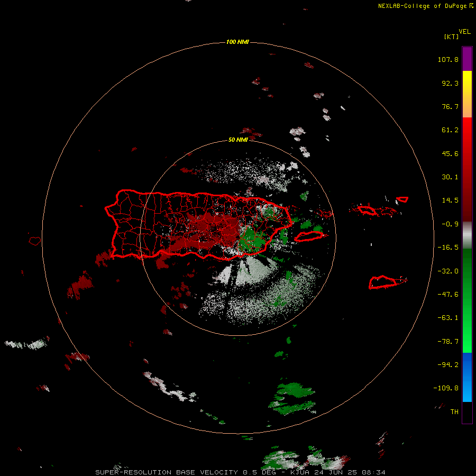476x476 pixels.
Task: Click the -94.2 velocity scale value
Action: pyautogui.click(x=448, y=364)
